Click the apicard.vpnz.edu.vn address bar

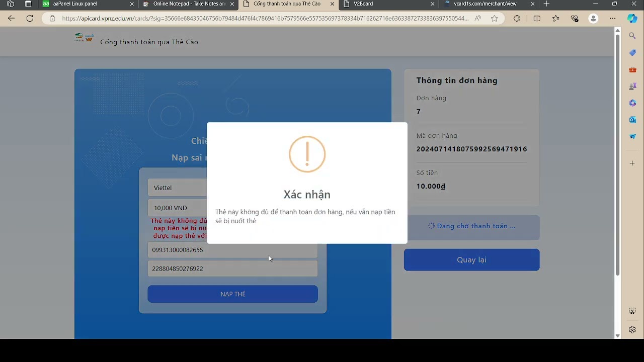click(265, 19)
